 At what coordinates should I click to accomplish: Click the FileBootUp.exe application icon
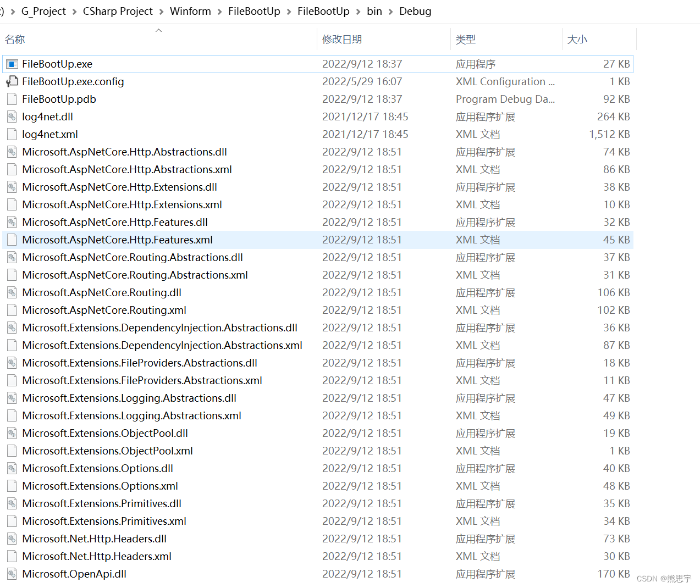point(12,64)
